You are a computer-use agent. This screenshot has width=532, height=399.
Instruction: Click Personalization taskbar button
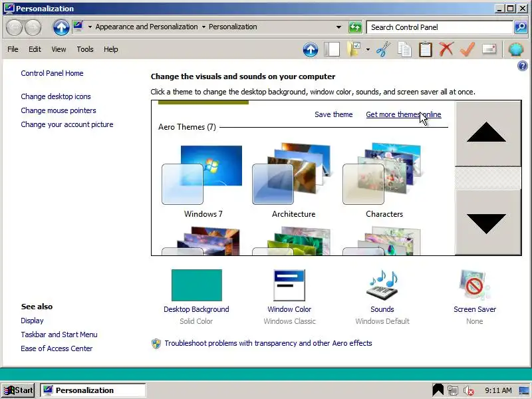coord(92,390)
